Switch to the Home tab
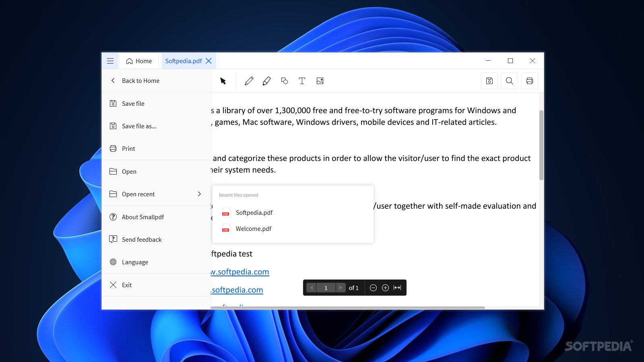644x362 pixels. pyautogui.click(x=139, y=61)
